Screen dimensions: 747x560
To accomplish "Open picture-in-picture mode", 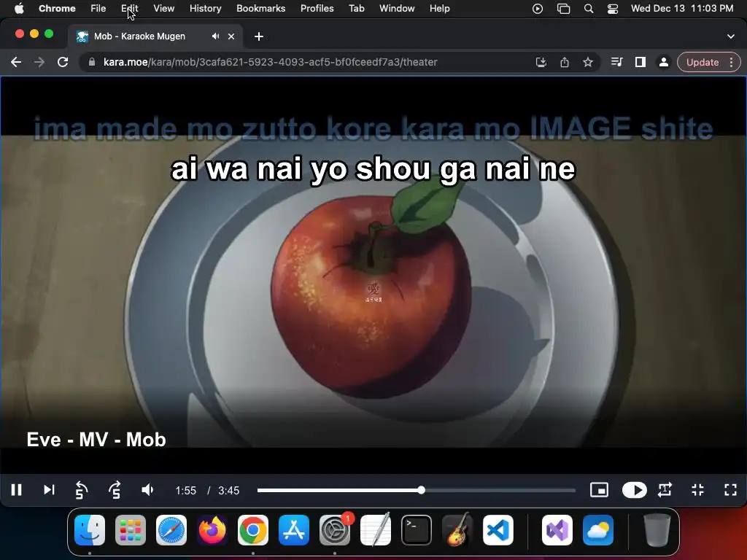I will [x=600, y=490].
